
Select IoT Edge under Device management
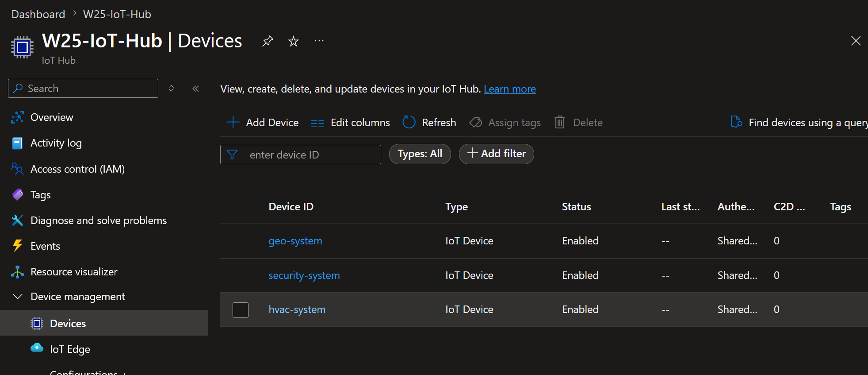[70, 349]
